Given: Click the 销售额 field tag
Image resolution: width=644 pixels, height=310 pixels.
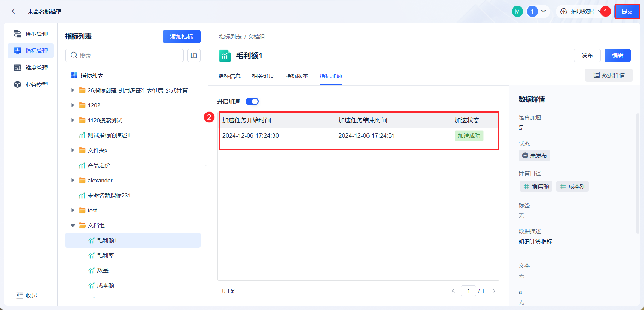Looking at the screenshot, I should 536,186.
